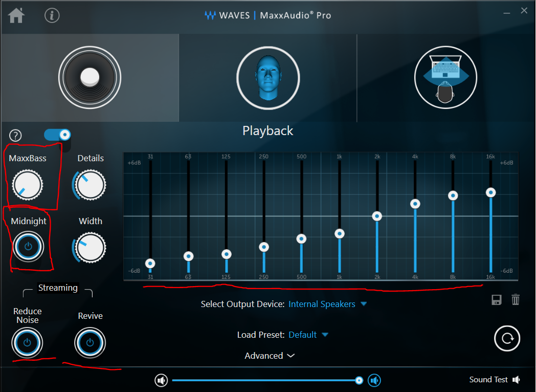The image size is (536, 392).
Task: Switch to the laptop spatial audio profile
Action: pos(445,77)
